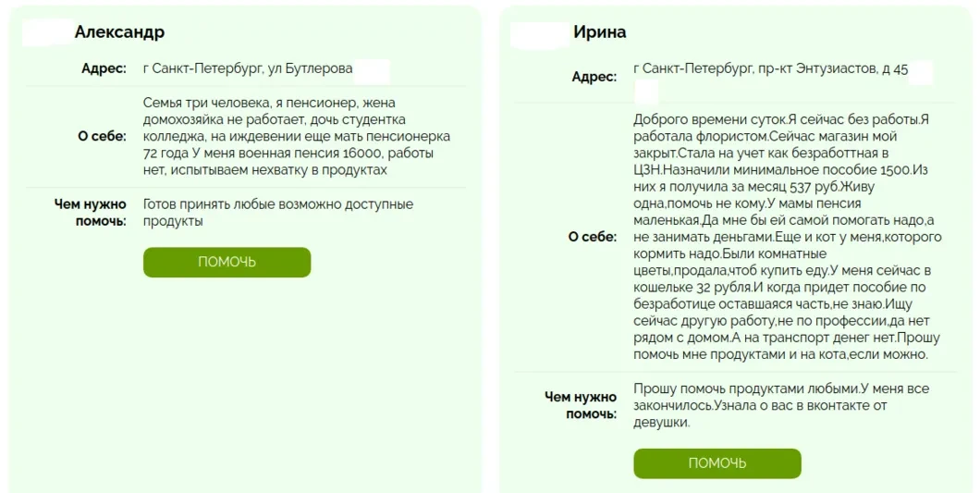This screenshot has width=980, height=493.
Task: Click the blank avatar box beside Ирина
Action: pyautogui.click(x=539, y=32)
